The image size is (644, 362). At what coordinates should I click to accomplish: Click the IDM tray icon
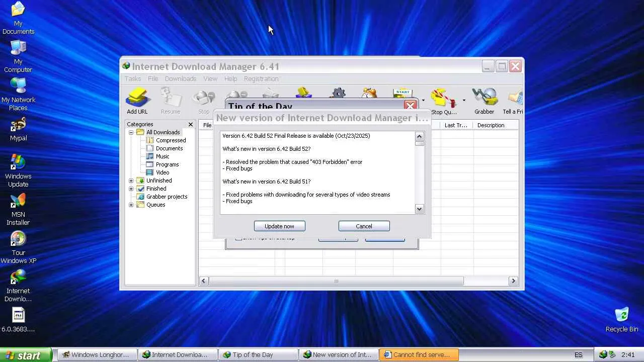coord(603,355)
